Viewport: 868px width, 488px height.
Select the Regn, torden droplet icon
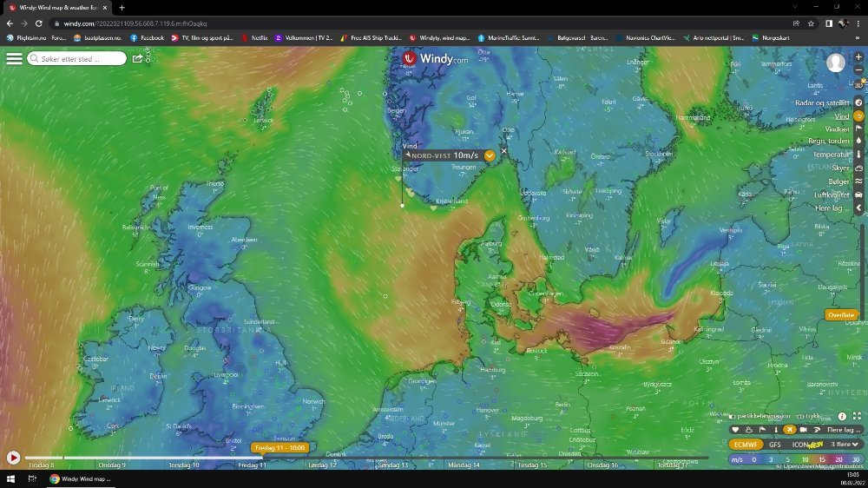(x=858, y=142)
